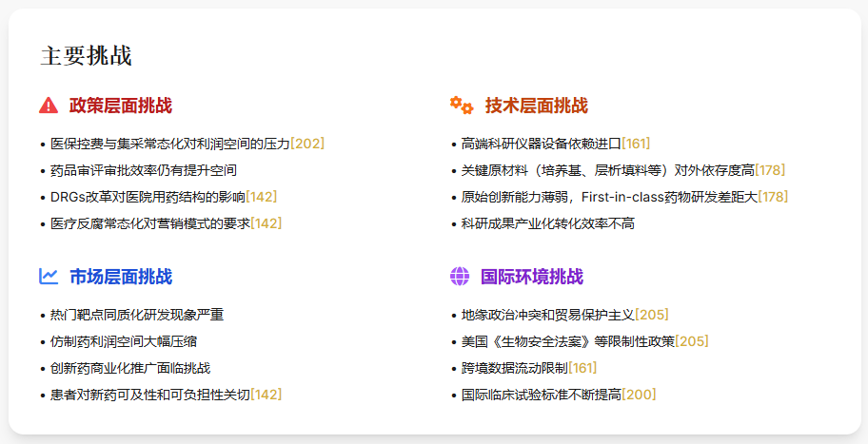
Task: Open citation [161] after 高端科研仪器 line
Action: tap(636, 144)
